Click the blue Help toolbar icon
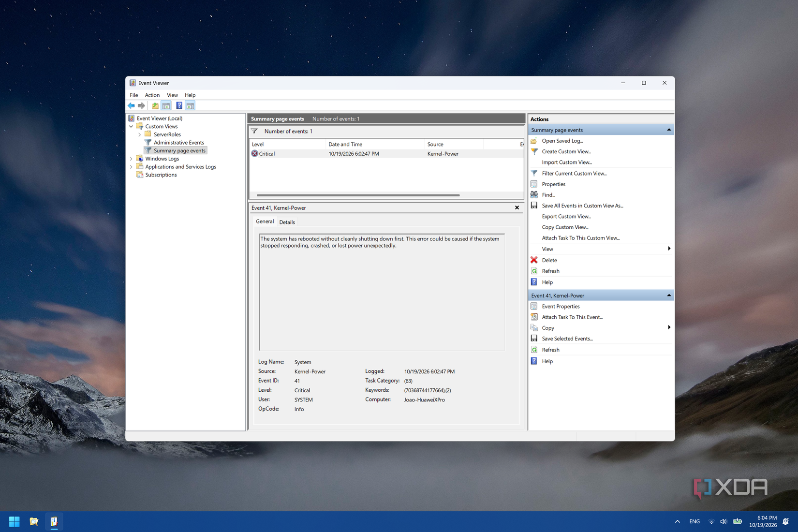Screen dimensions: 798x532 (x=179, y=105)
